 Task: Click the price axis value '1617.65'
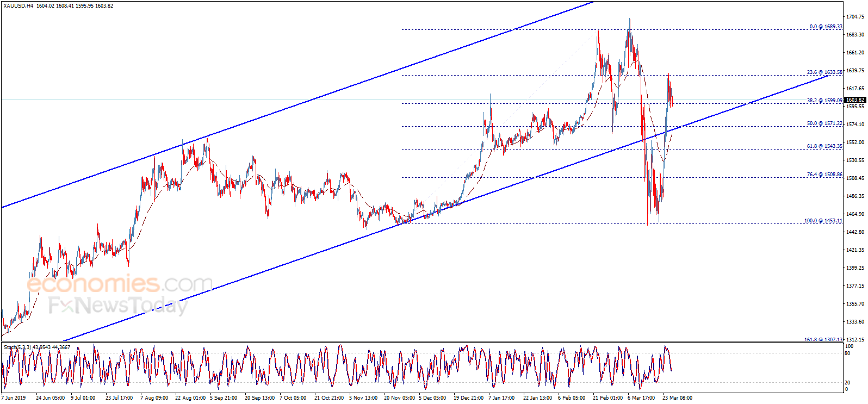[855, 89]
